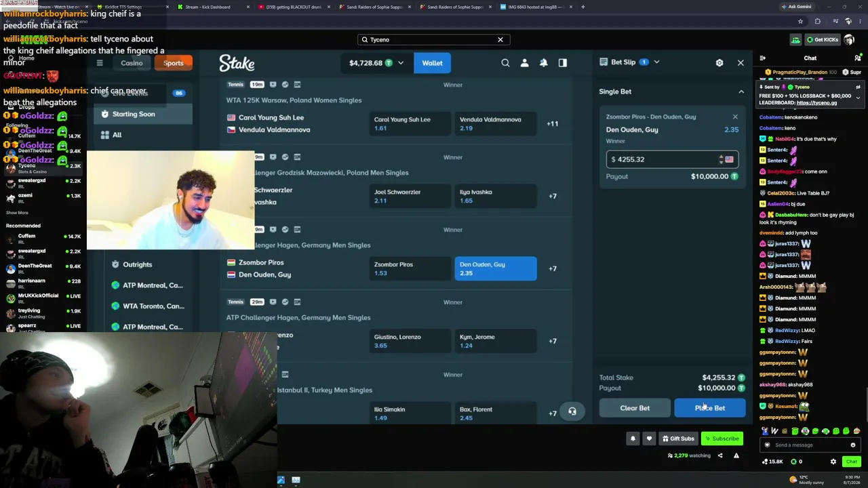The image size is (868, 488).
Task: Switch to Stream - Kick Dashboard browser tab
Action: tap(208, 7)
